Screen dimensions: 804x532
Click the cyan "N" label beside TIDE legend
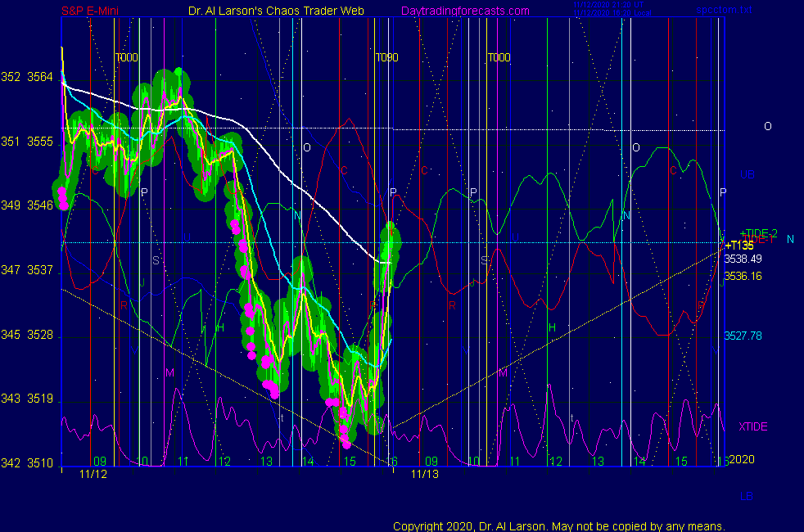coord(790,239)
